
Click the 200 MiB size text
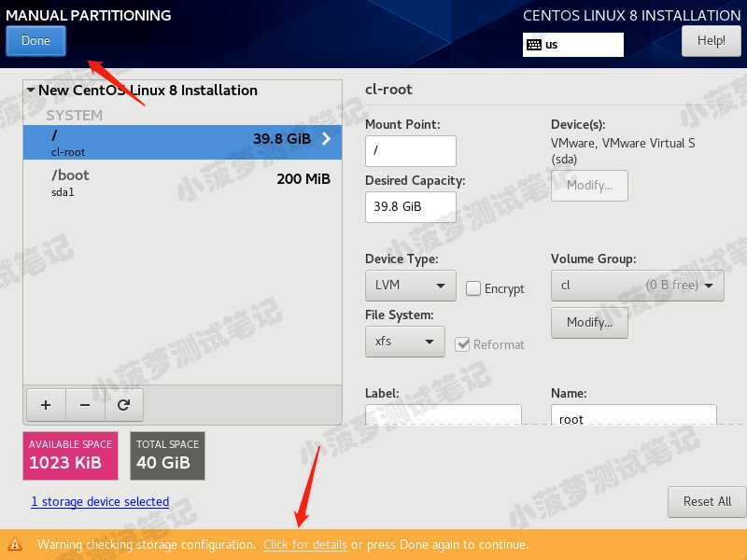[x=303, y=179]
